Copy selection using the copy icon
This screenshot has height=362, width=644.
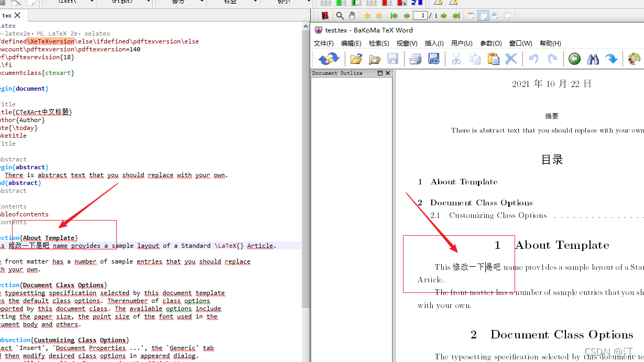point(475,59)
